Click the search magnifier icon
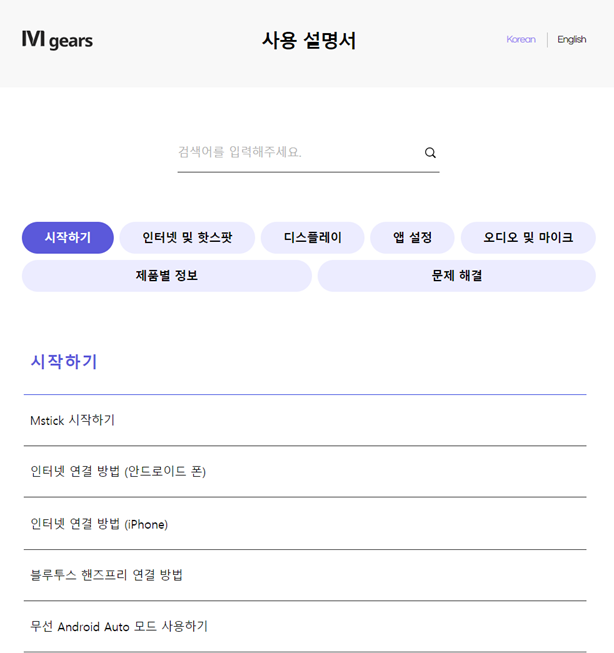Viewport: 614px width, 653px height. (x=430, y=153)
